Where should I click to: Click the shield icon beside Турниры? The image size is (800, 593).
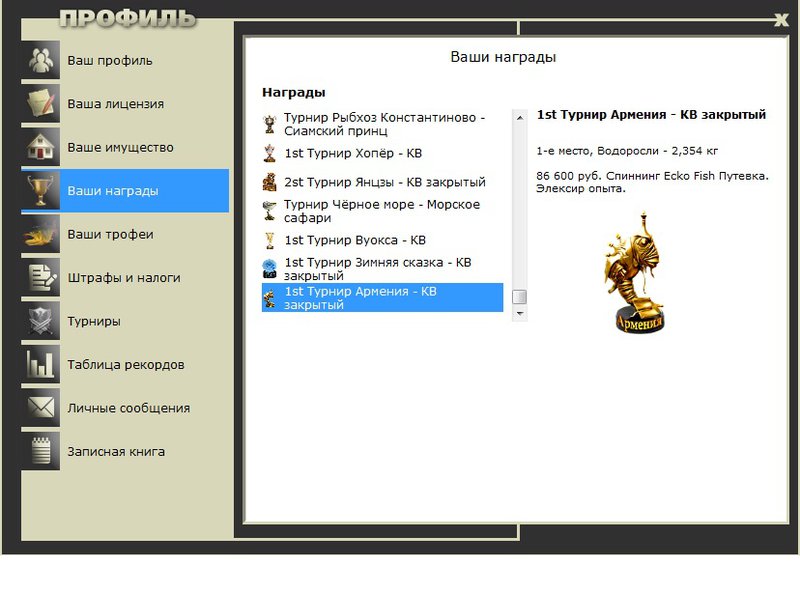[41, 320]
